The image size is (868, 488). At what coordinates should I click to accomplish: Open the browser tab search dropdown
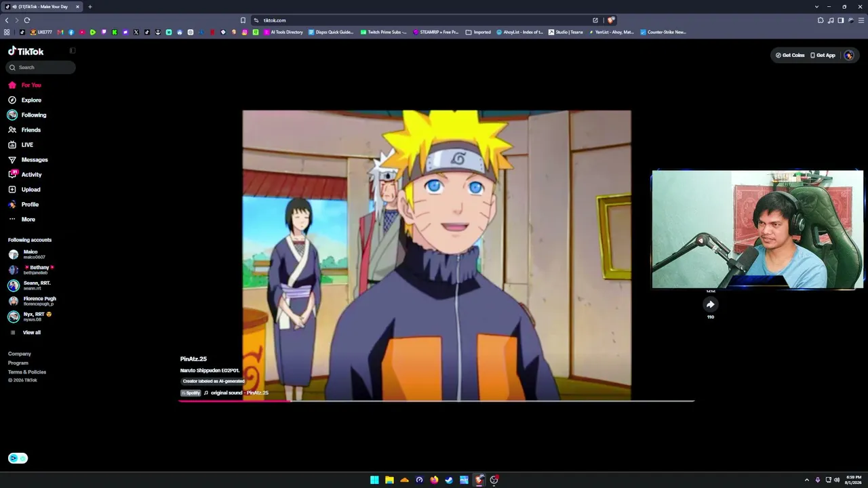click(x=816, y=7)
